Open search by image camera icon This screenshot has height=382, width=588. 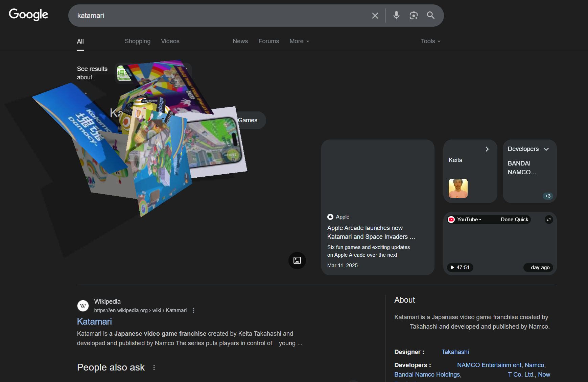414,15
